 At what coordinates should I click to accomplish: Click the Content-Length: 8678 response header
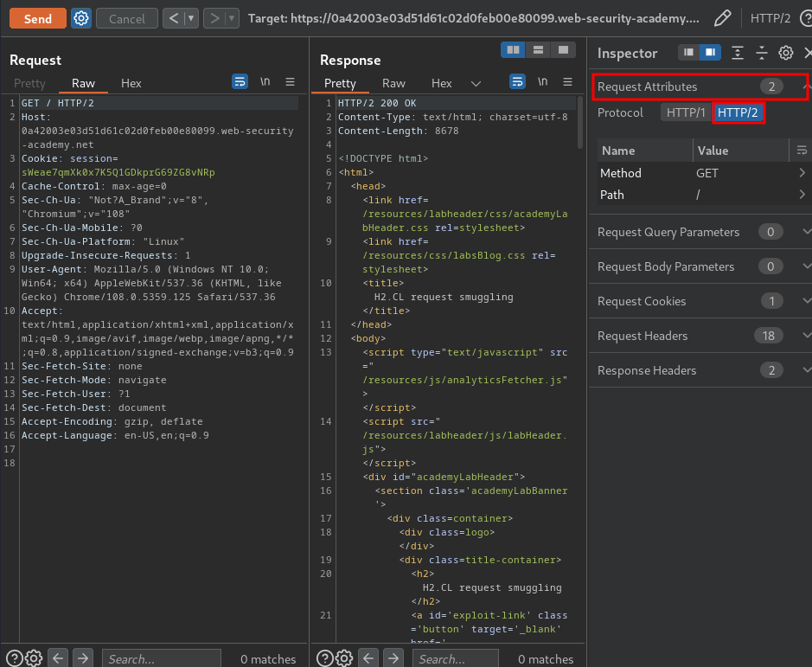399,131
